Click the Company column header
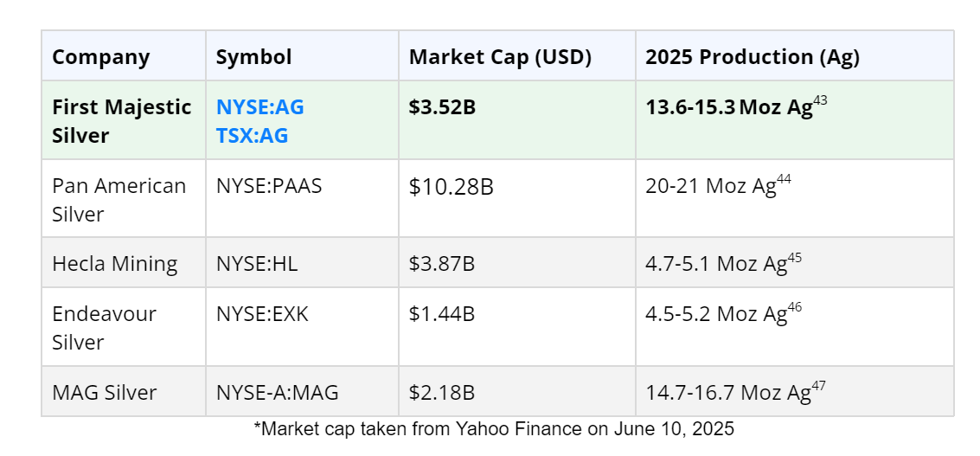Image resolution: width=980 pixels, height=456 pixels. (x=100, y=57)
